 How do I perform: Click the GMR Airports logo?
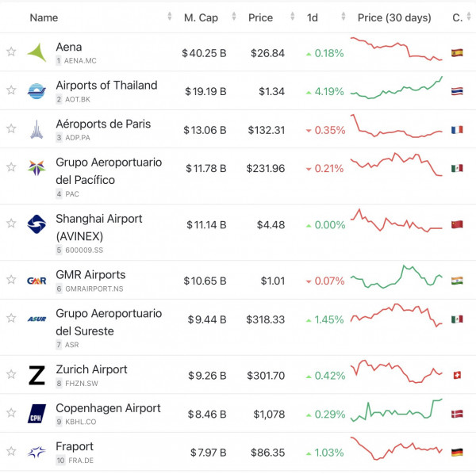[36, 280]
